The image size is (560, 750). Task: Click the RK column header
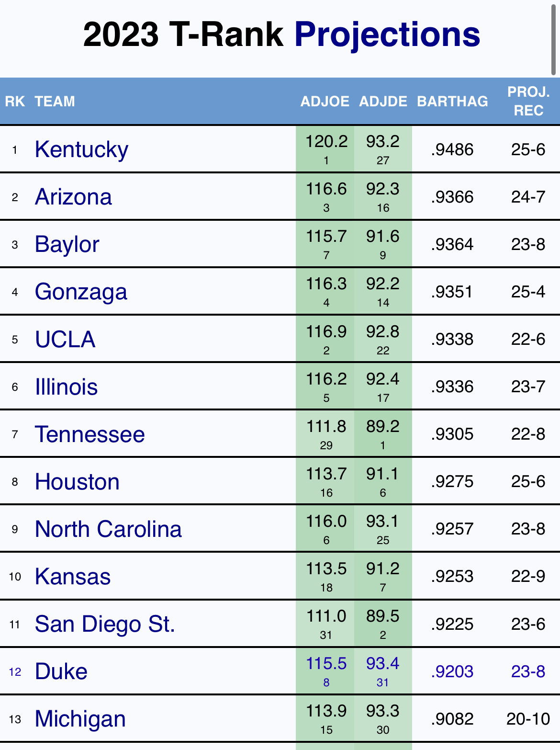[15, 102]
